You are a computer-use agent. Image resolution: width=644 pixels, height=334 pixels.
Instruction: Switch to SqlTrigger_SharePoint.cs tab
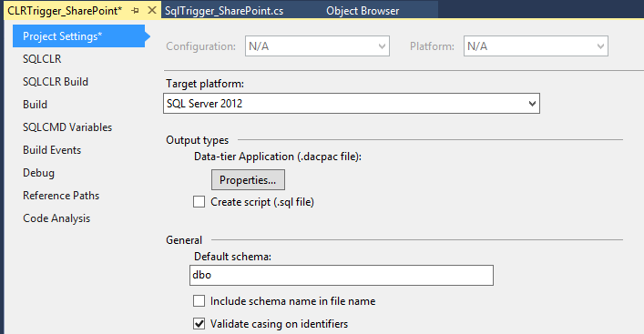tap(224, 11)
